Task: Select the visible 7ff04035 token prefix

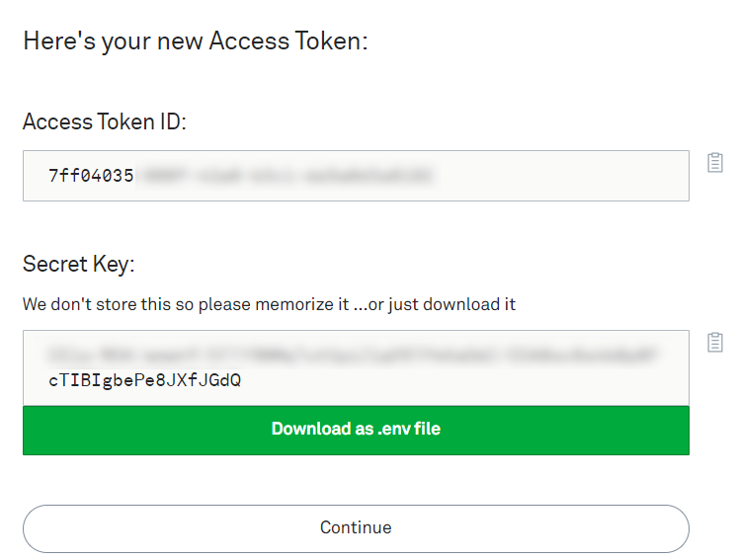Action: click(x=91, y=176)
